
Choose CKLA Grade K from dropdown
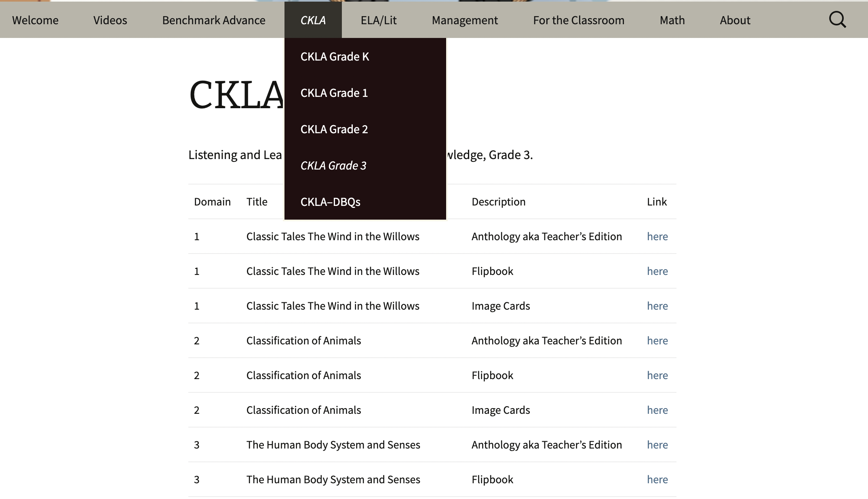coord(335,57)
